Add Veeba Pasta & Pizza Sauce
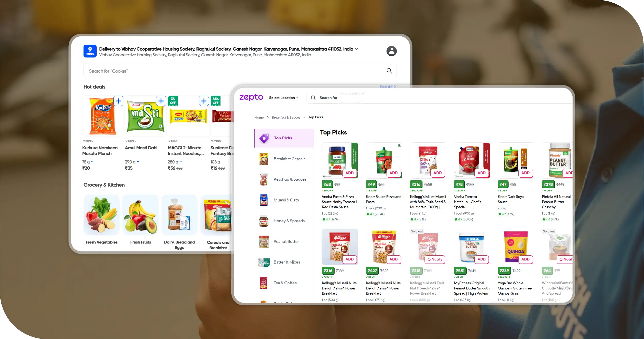 tap(349, 173)
